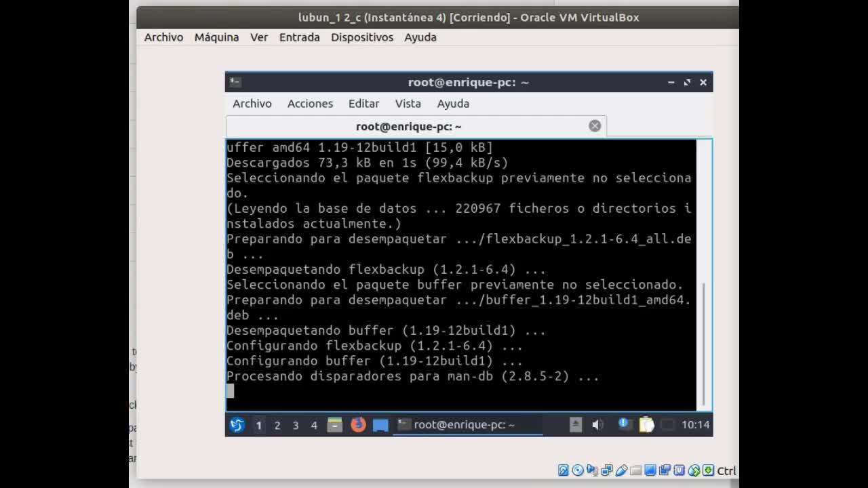Open VirtualBox Máquina menu

click(x=216, y=37)
